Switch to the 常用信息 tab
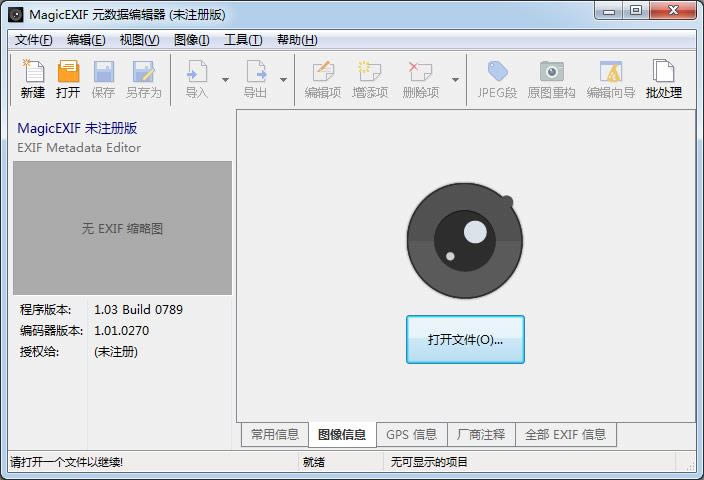Screen dimensions: 704x480 pyautogui.click(x=275, y=434)
